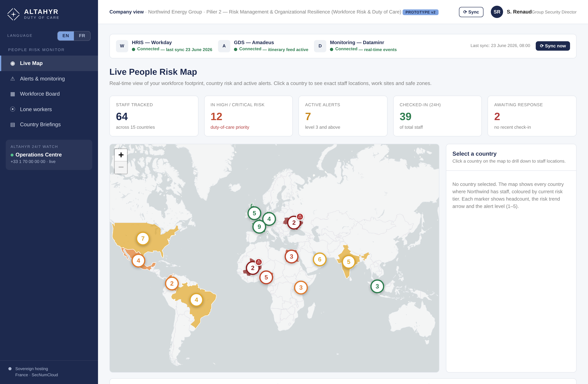Click the Staff Tracked 64 card

154,116
